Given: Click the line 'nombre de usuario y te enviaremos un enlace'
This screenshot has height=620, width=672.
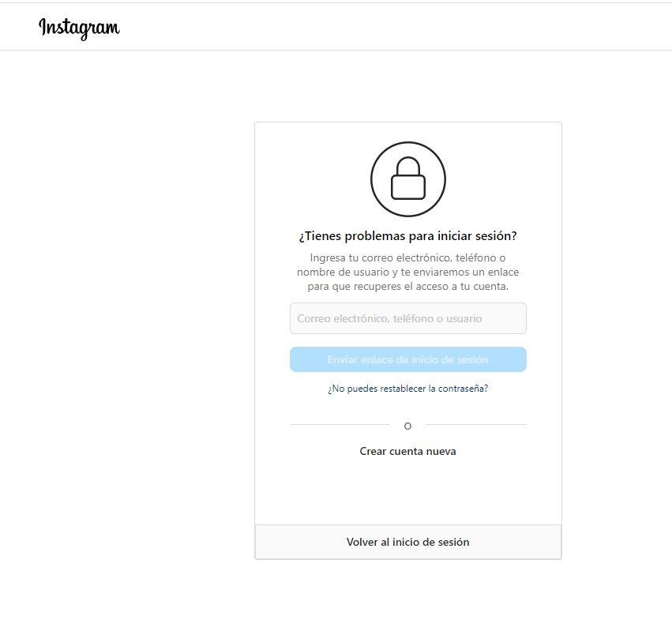Looking at the screenshot, I should point(407,272).
